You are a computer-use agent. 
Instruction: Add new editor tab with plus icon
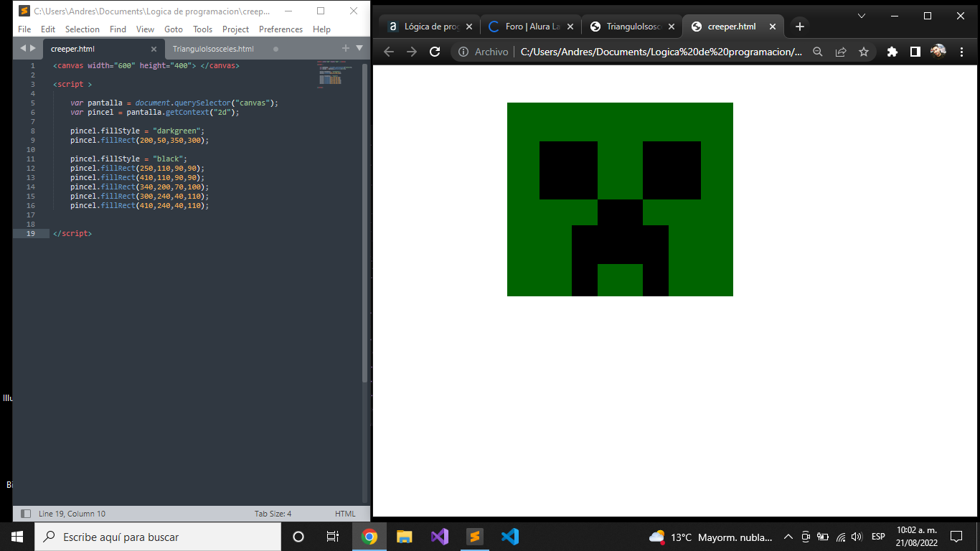[x=346, y=48]
